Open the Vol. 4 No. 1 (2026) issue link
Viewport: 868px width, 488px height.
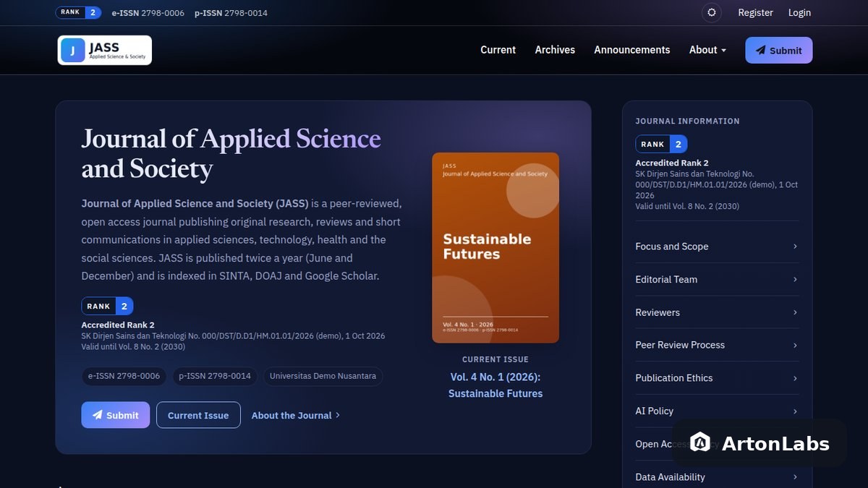pos(495,385)
